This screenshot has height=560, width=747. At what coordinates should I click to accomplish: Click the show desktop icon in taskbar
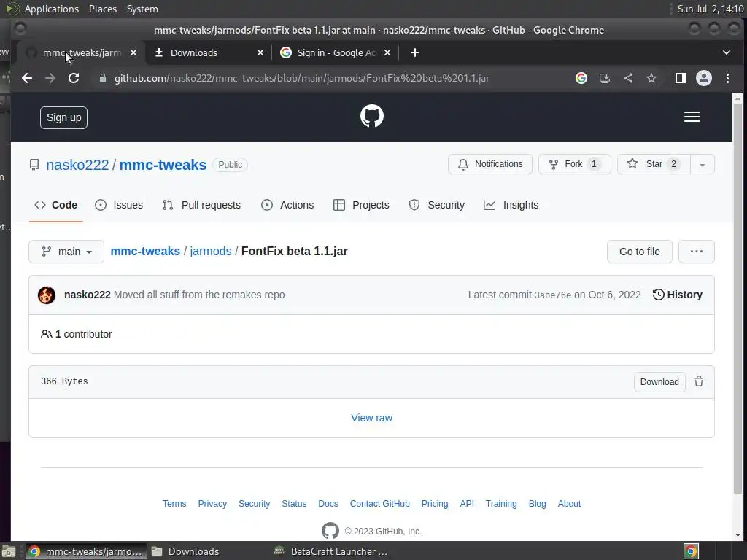[9, 551]
